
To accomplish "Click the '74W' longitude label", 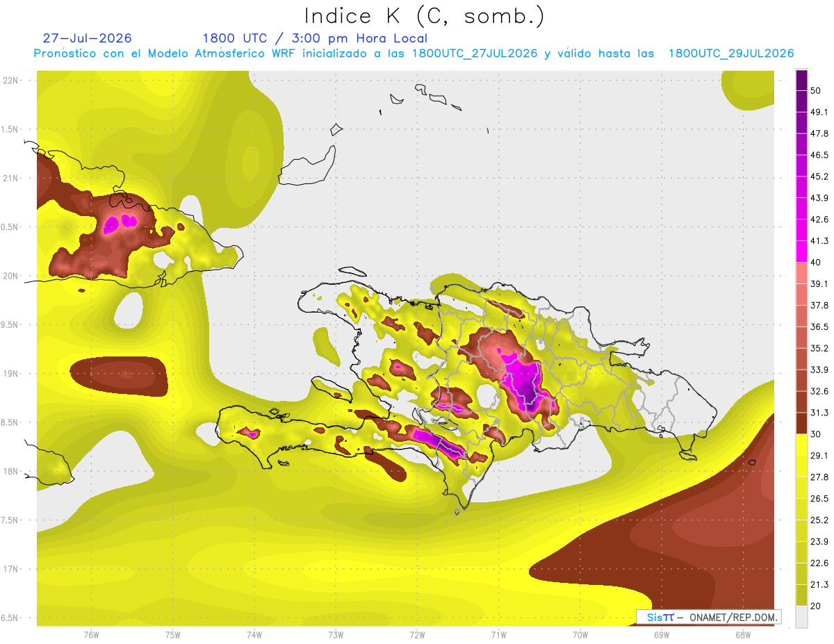I will tap(254, 635).
